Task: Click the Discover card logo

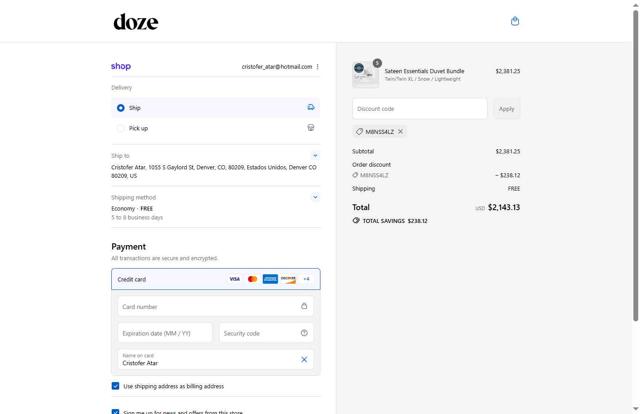Action: tap(288, 279)
